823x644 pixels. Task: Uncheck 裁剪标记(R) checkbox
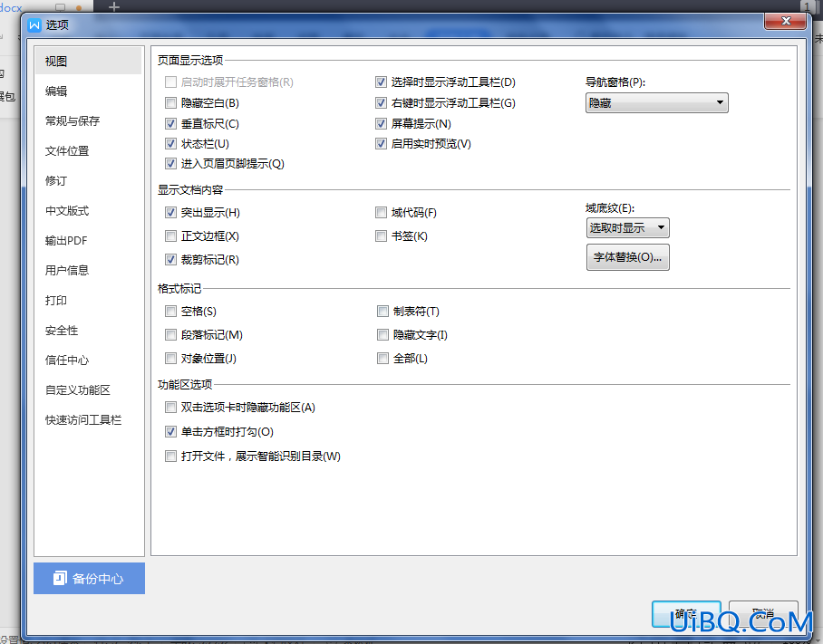pyautogui.click(x=170, y=260)
